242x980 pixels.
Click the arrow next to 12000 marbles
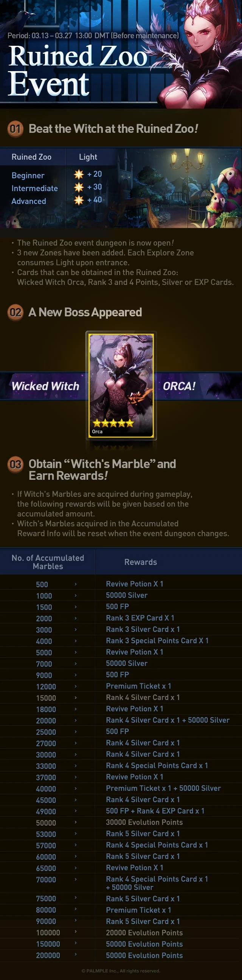(76, 686)
